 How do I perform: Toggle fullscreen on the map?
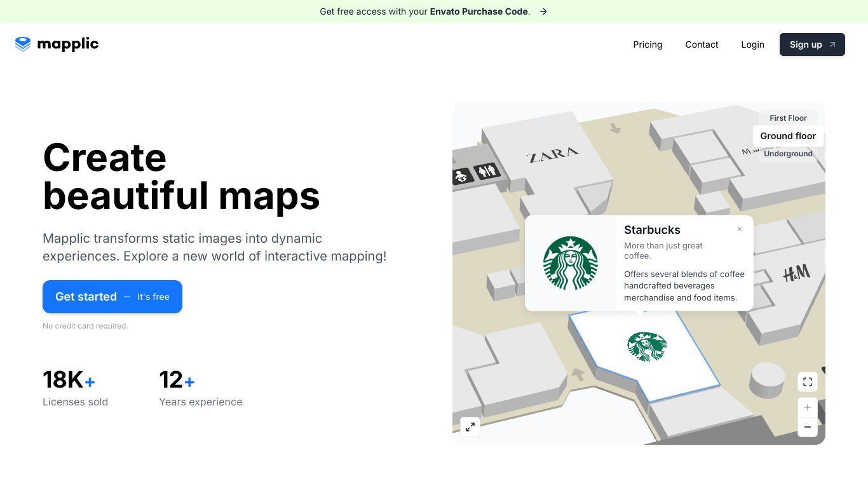coord(808,382)
